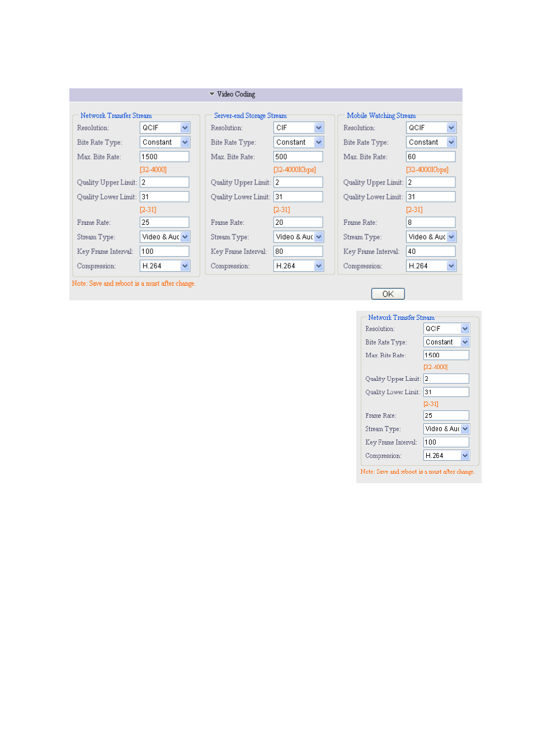Click Mobile Max Bite Rate field showing 60

click(x=431, y=157)
